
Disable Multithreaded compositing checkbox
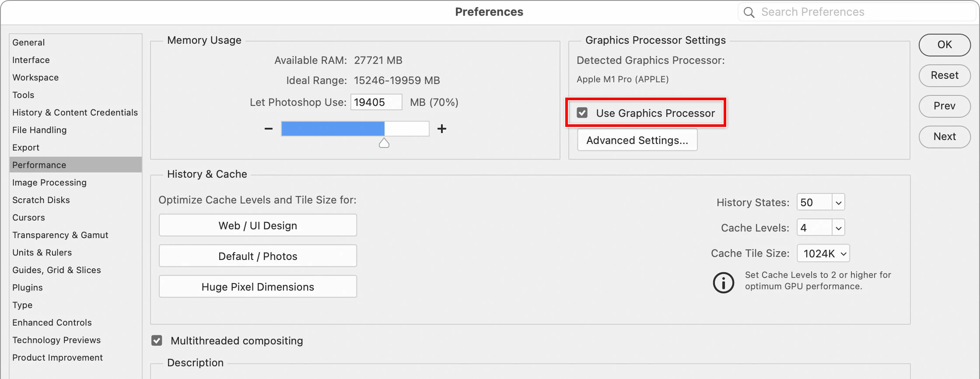pyautogui.click(x=157, y=340)
